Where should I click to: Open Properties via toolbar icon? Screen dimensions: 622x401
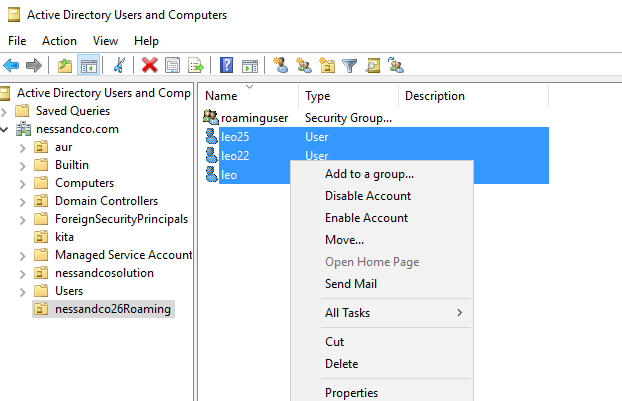173,65
